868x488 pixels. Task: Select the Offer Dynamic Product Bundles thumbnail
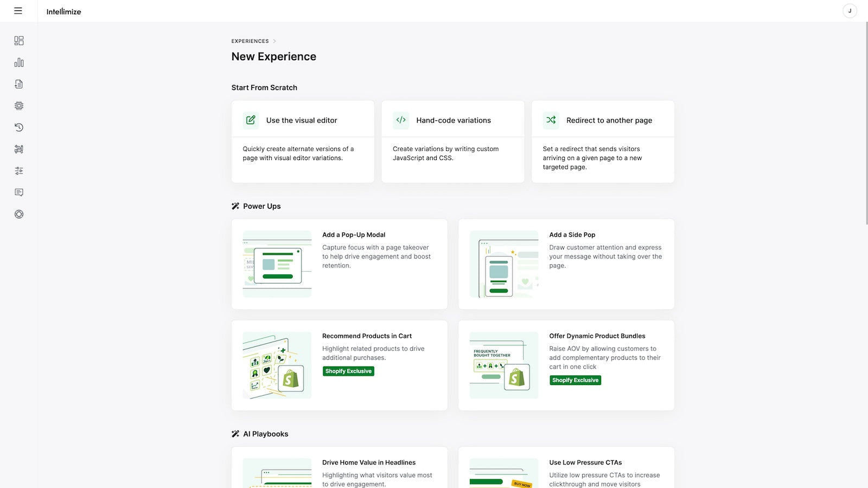(503, 365)
